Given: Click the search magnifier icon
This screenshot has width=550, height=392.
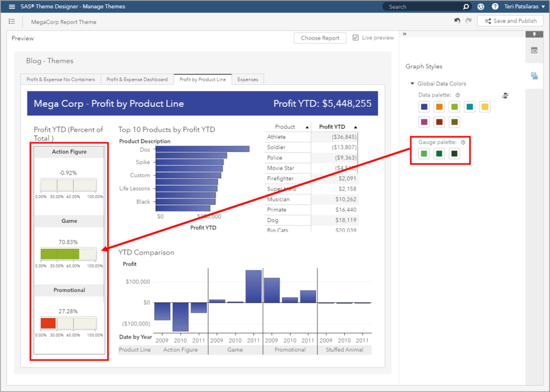Looking at the screenshot, I should [x=466, y=7].
